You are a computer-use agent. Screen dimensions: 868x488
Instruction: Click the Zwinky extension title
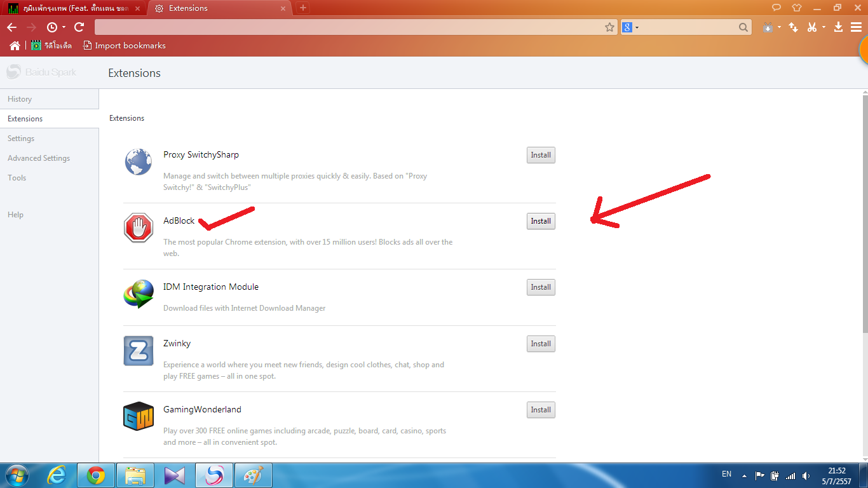(177, 343)
